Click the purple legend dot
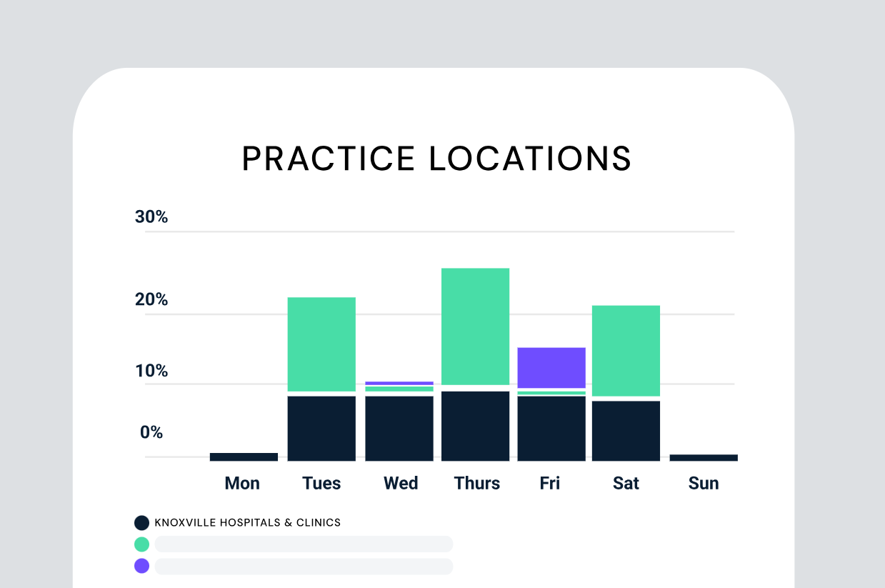The width and height of the screenshot is (885, 588). [x=141, y=566]
